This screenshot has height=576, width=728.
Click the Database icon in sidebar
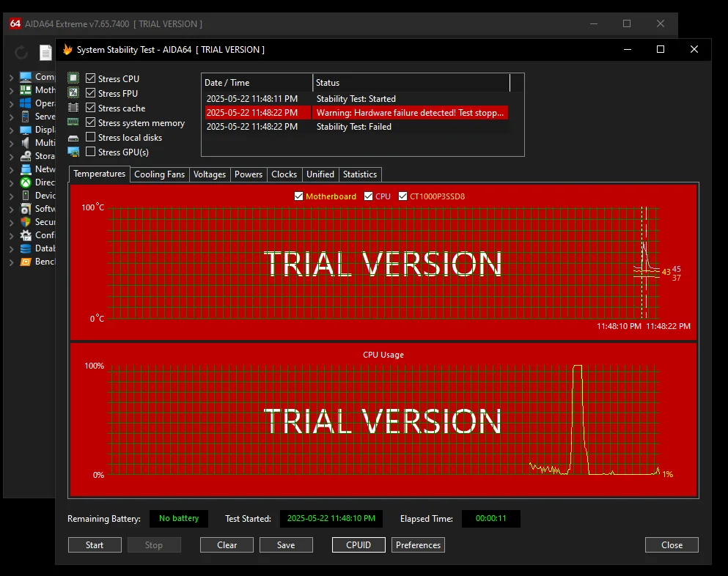(26, 248)
